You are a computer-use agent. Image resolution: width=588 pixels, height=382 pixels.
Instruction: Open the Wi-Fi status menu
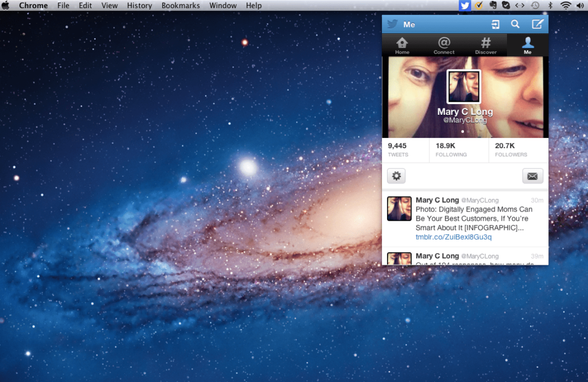click(566, 5)
